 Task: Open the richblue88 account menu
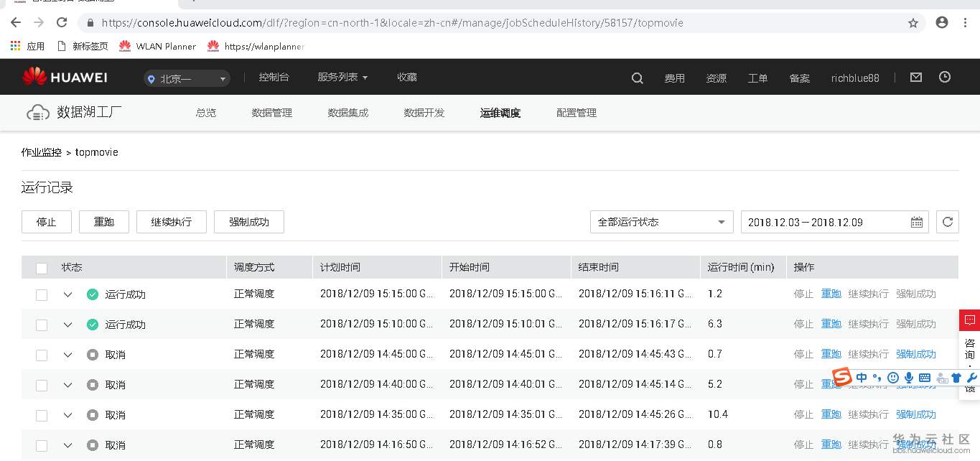point(855,78)
